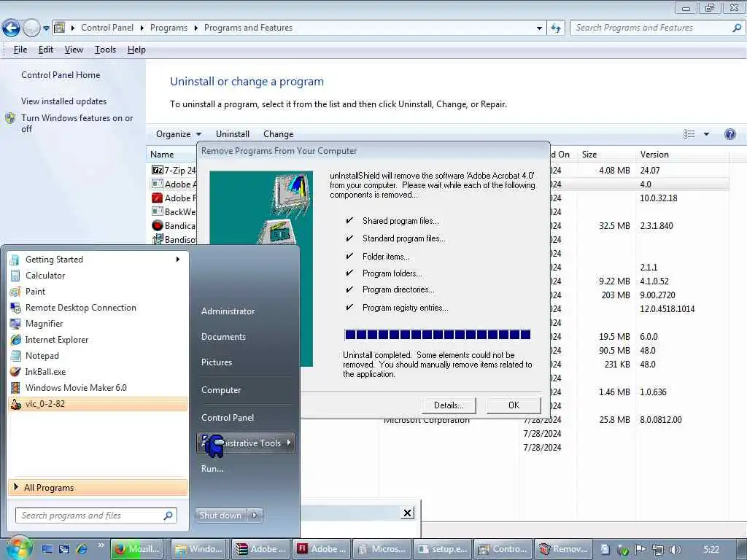The height and width of the screenshot is (560, 747).
Task: Launch Notepad from Start menu
Action: click(x=98, y=356)
